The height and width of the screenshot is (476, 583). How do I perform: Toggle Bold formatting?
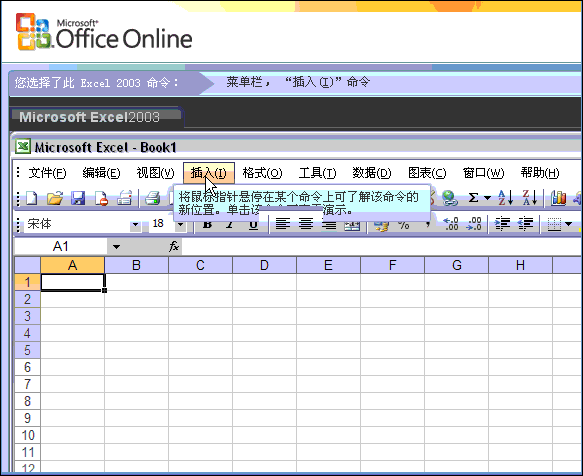(x=207, y=225)
